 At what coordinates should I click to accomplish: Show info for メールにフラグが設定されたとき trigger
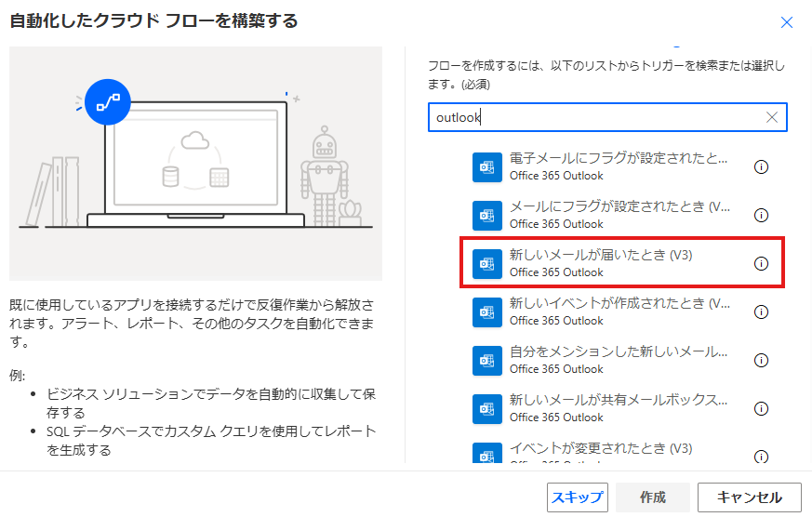761,216
